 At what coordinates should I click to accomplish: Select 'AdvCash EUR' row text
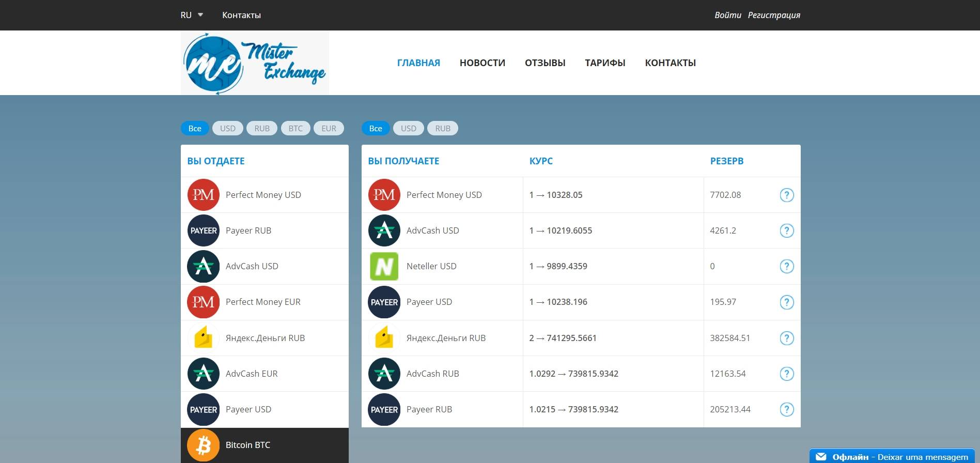coord(252,374)
